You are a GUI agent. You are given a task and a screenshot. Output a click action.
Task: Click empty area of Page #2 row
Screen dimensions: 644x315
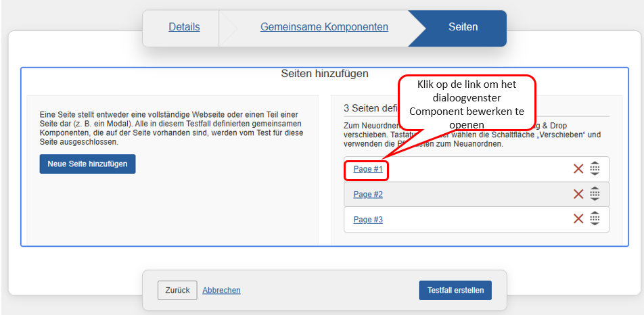click(x=474, y=195)
